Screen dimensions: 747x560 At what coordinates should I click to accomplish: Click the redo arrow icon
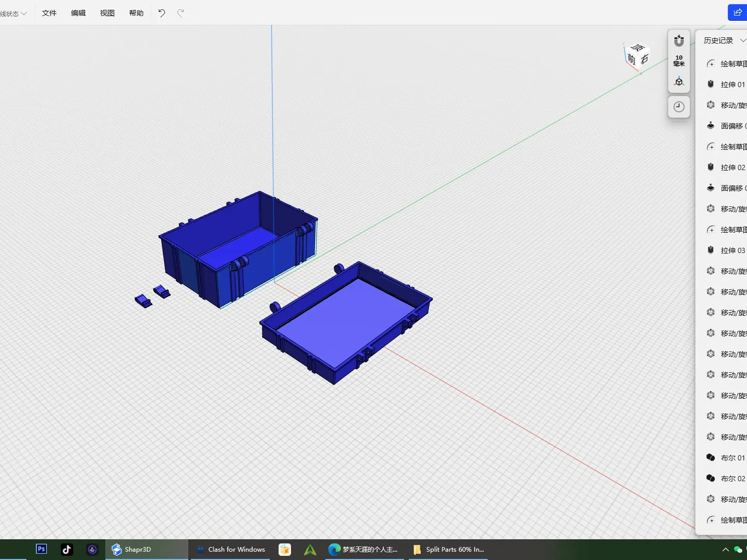click(181, 13)
